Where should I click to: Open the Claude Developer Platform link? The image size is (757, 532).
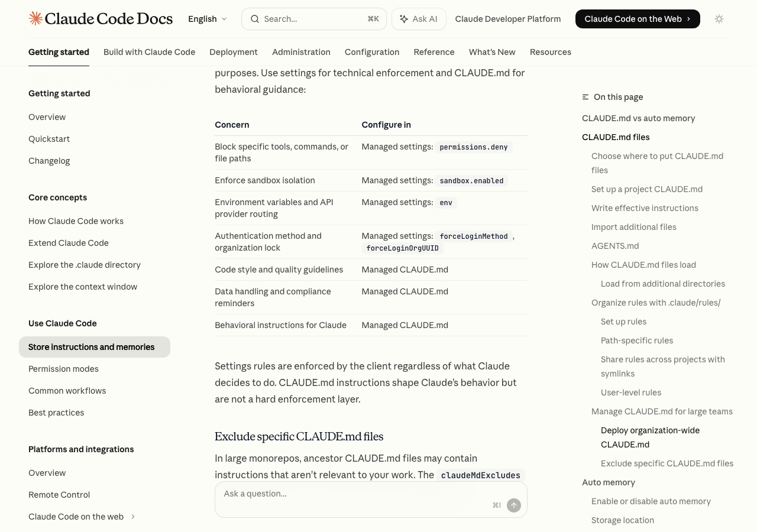tap(507, 18)
